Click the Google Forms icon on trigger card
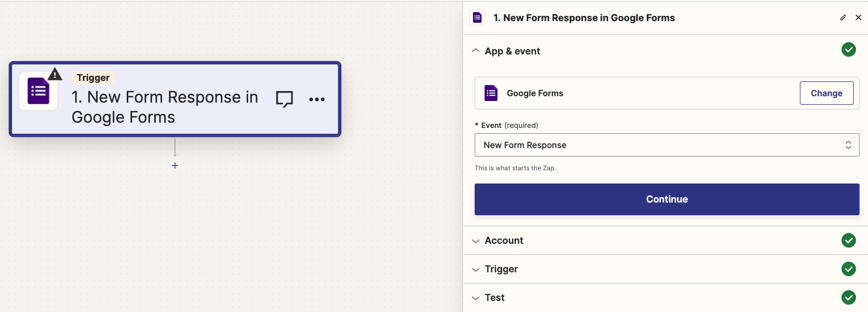Viewport: 868px width, 312px height. pos(39,91)
